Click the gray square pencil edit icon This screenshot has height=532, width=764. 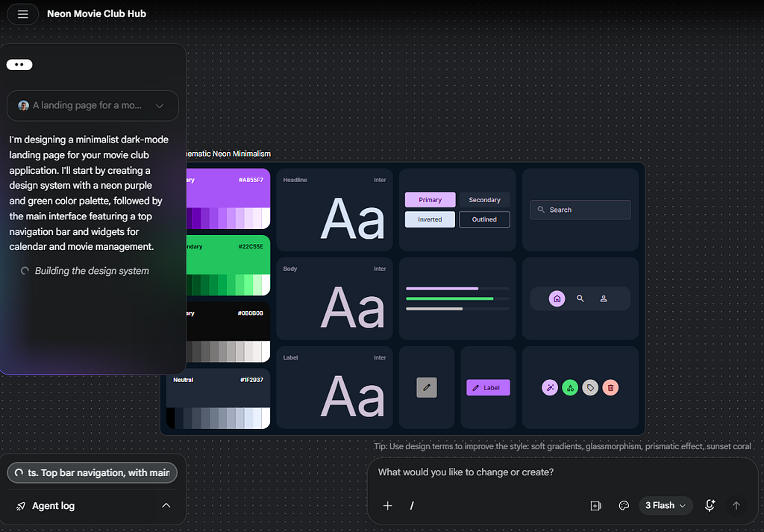(x=427, y=388)
